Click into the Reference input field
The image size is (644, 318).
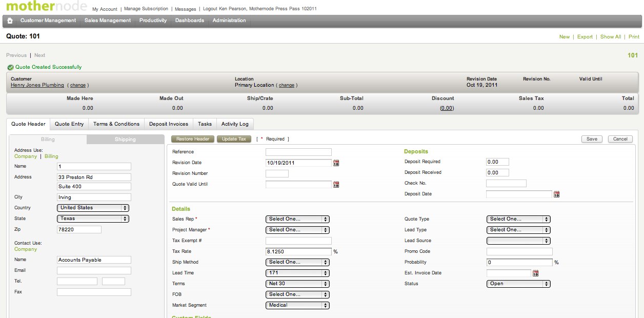[x=298, y=152]
